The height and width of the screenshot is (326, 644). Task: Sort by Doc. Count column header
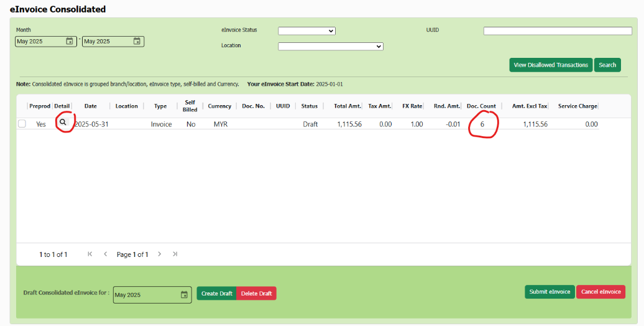[481, 106]
